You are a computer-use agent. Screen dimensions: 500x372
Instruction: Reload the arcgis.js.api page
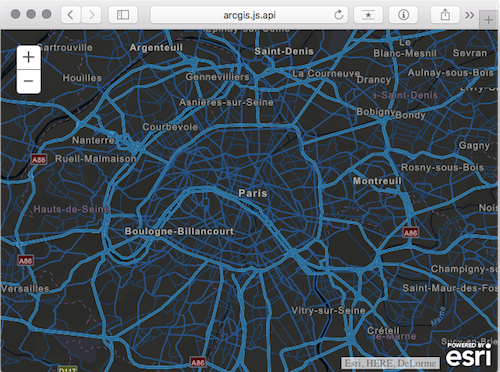[339, 15]
